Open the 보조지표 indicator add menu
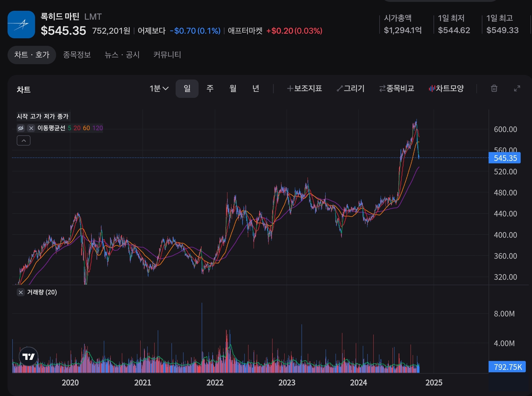Viewport: 532px width, 396px height. click(304, 88)
